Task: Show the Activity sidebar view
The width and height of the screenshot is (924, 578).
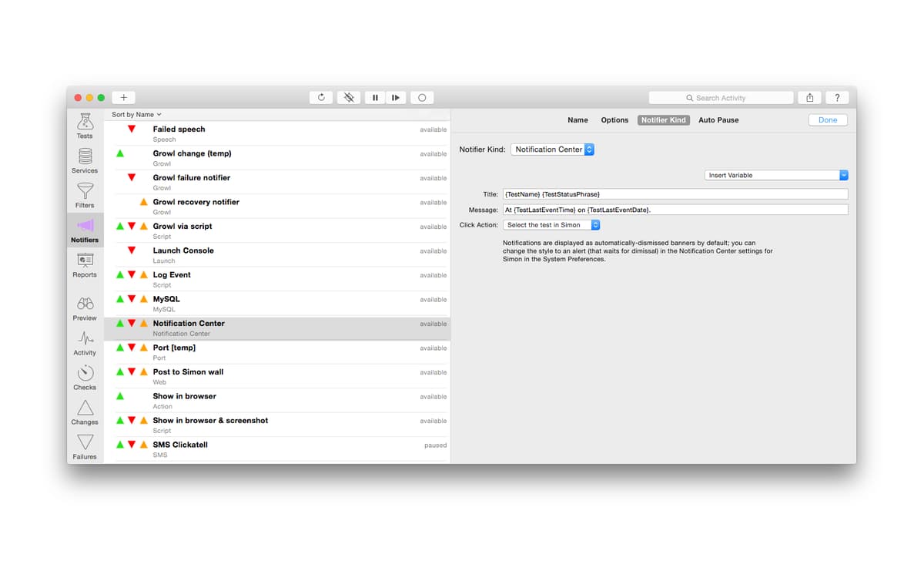Action: pos(85,340)
